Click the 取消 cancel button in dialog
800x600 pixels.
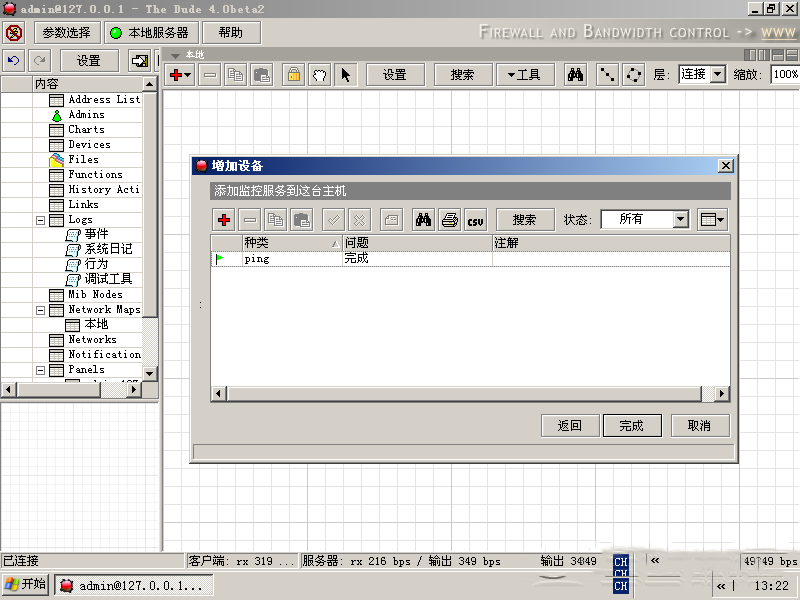(x=699, y=426)
